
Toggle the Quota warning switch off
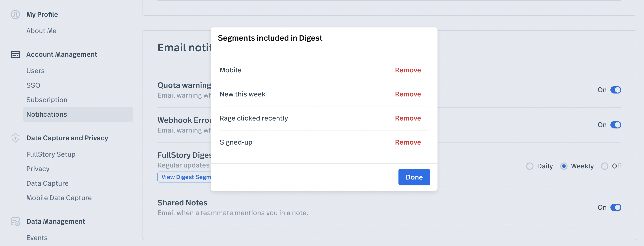tap(615, 90)
